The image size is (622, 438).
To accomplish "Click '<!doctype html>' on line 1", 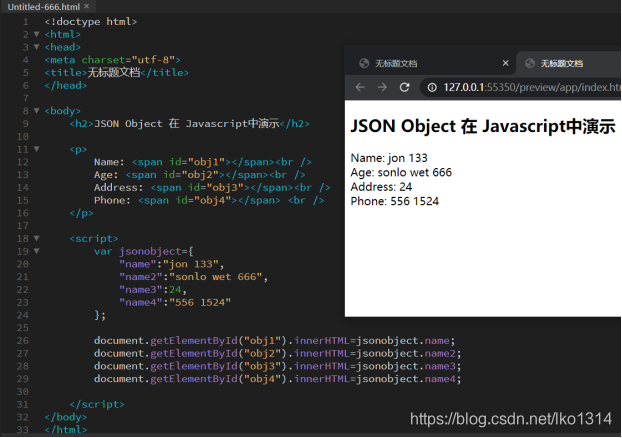I will pyautogui.click(x=91, y=21).
